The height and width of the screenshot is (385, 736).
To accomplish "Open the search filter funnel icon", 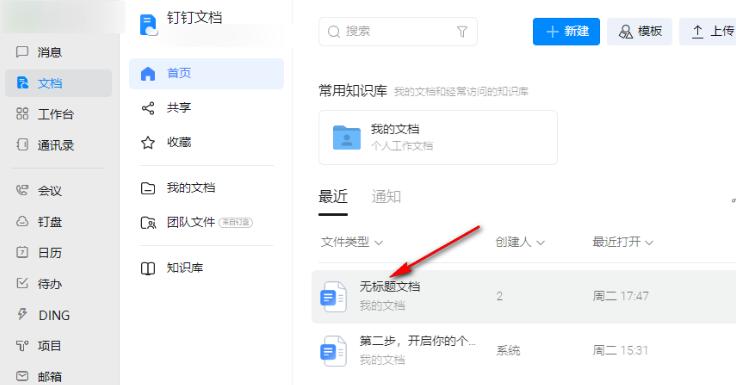I will pyautogui.click(x=462, y=31).
